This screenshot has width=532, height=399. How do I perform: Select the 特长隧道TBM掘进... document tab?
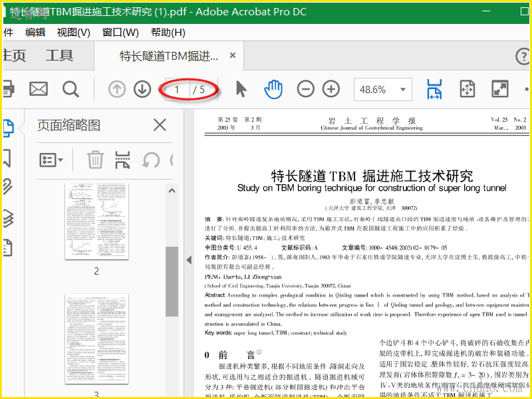click(x=169, y=56)
